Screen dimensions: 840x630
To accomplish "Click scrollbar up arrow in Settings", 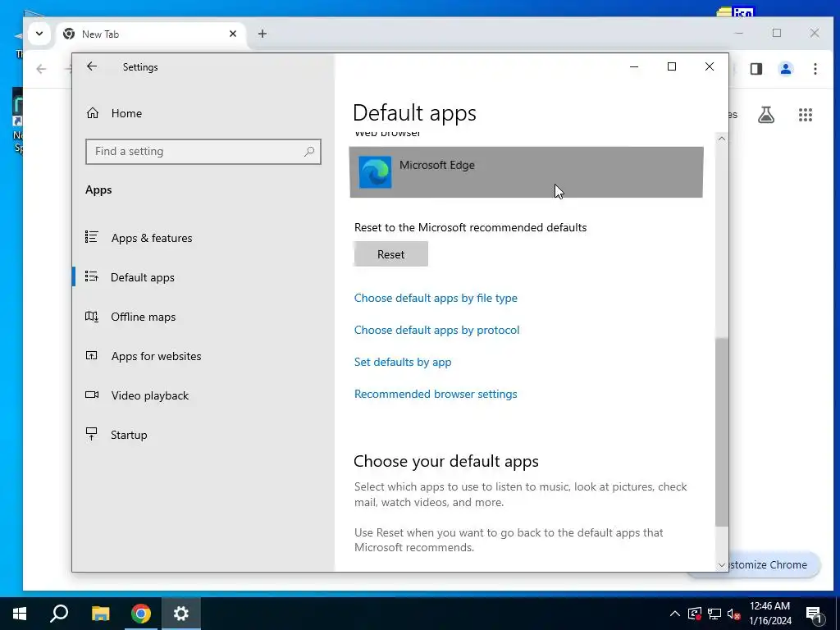I will [722, 139].
